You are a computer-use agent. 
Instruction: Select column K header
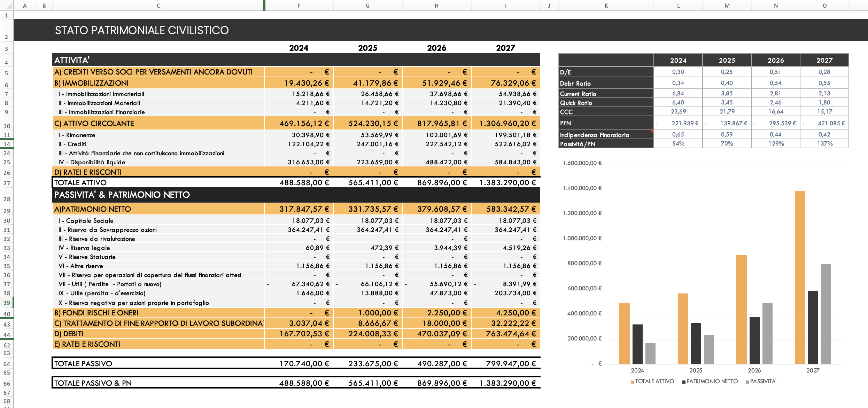606,6
